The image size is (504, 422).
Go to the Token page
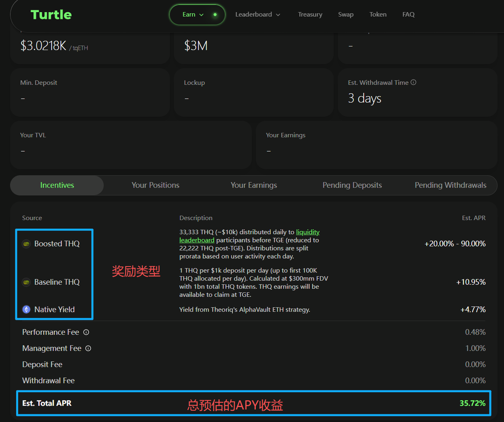coord(378,15)
